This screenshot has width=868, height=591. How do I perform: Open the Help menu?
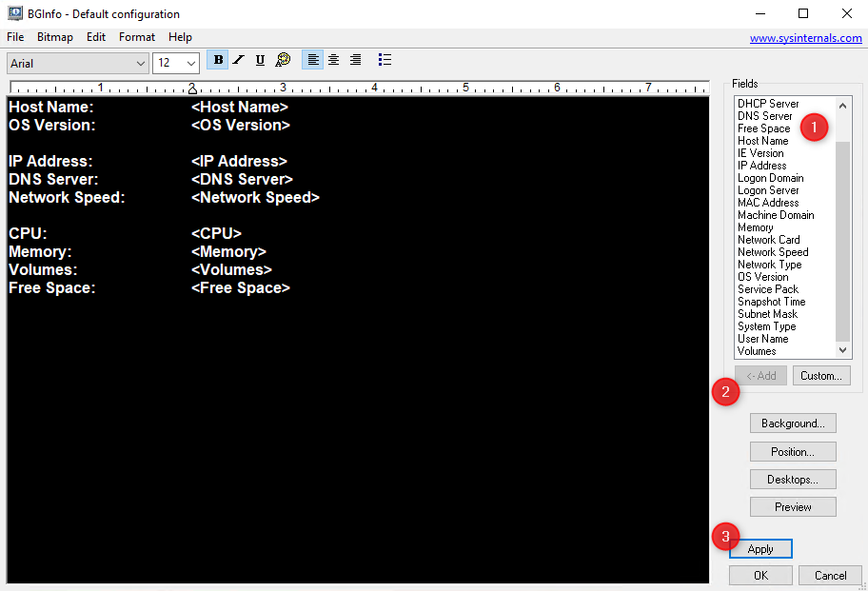(180, 37)
